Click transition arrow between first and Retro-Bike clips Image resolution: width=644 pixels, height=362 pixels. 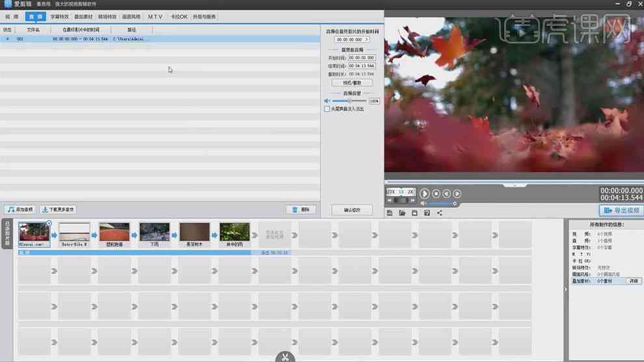[x=54, y=235]
